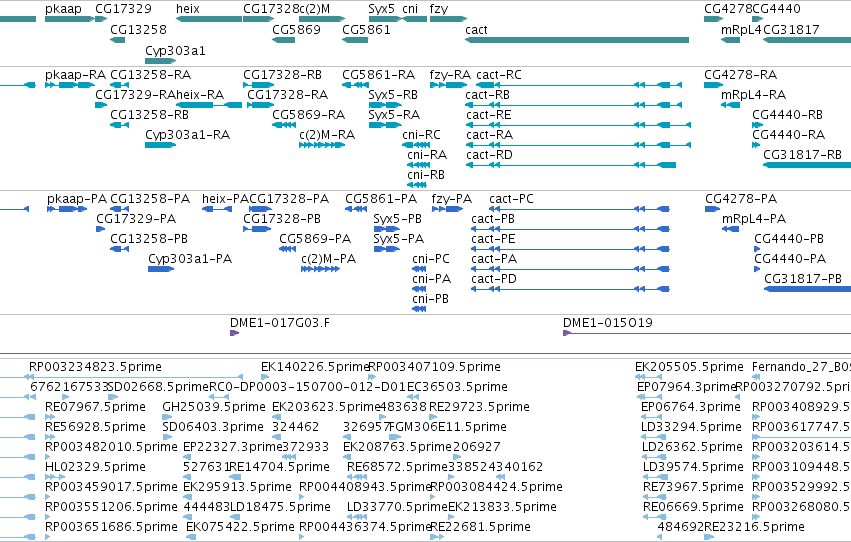Click protein heix-PA
851x542 pixels.
[x=217, y=209]
